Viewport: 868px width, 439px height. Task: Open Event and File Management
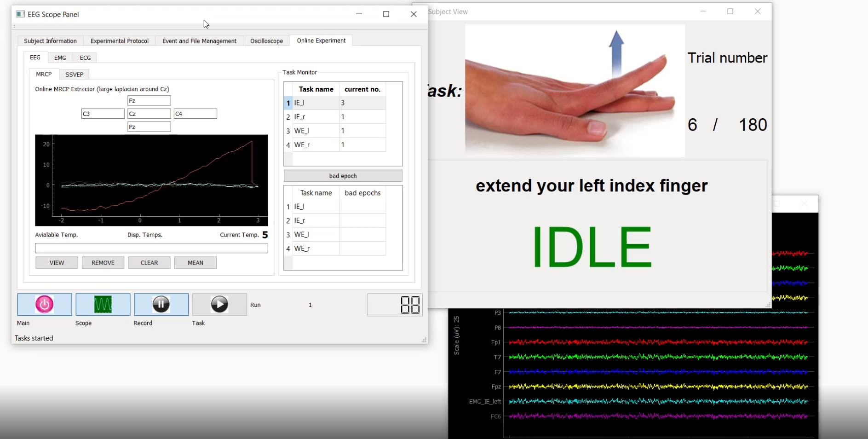pyautogui.click(x=199, y=40)
